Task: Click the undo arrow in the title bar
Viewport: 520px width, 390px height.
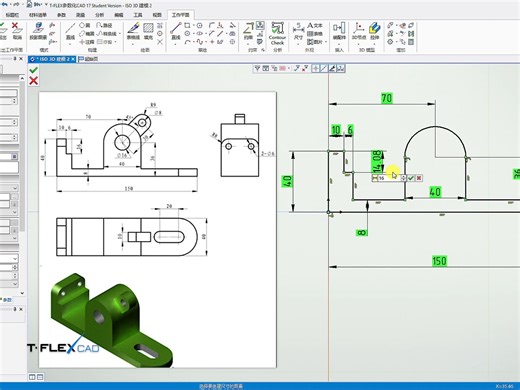Action: pyautogui.click(x=4, y=5)
